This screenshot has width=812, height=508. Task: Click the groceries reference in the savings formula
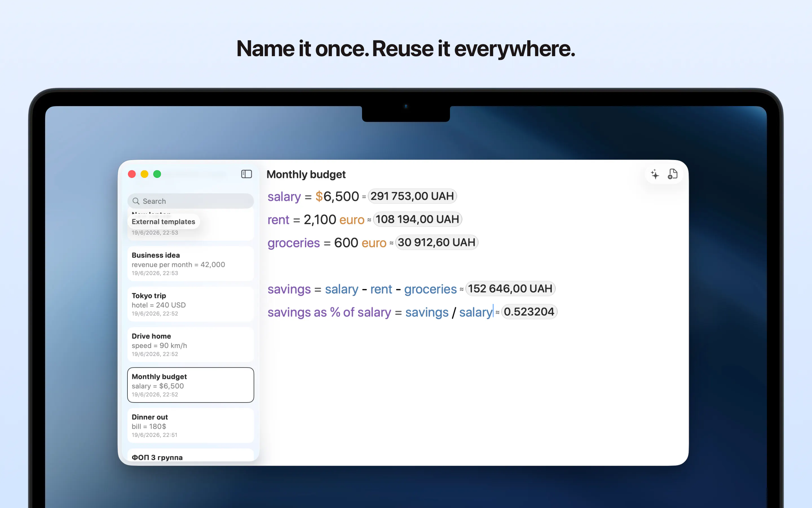[x=431, y=290]
